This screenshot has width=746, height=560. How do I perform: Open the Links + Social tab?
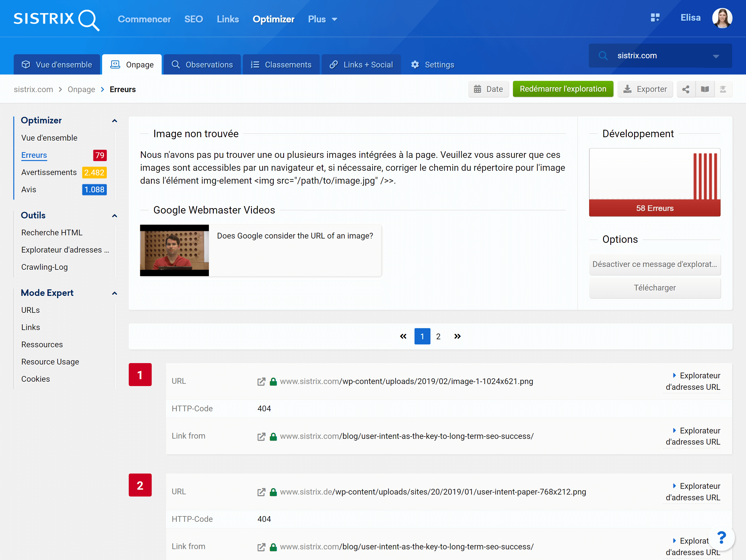(361, 64)
